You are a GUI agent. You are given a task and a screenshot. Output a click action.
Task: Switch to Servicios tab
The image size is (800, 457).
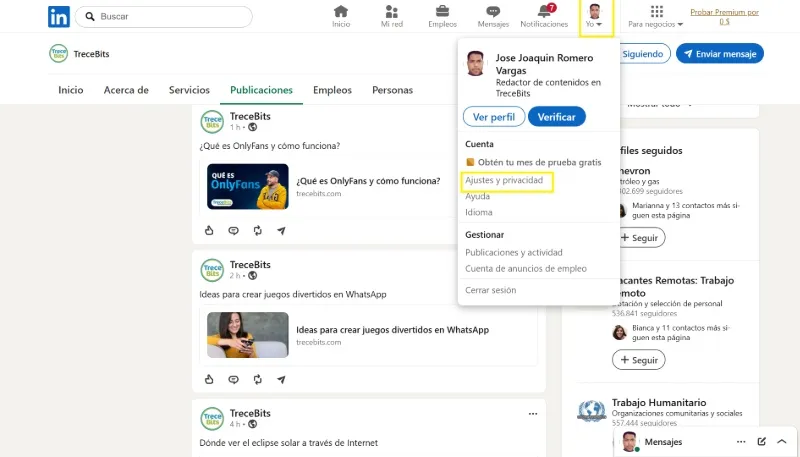point(189,90)
